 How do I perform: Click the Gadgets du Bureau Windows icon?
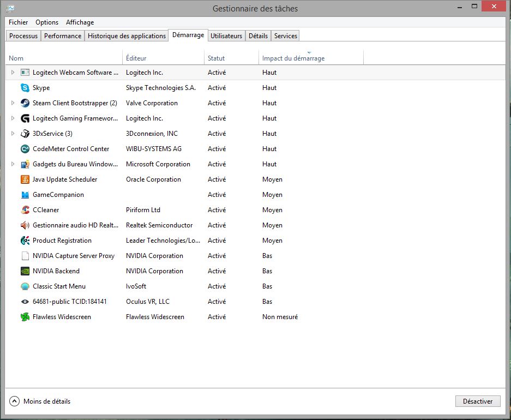25,164
